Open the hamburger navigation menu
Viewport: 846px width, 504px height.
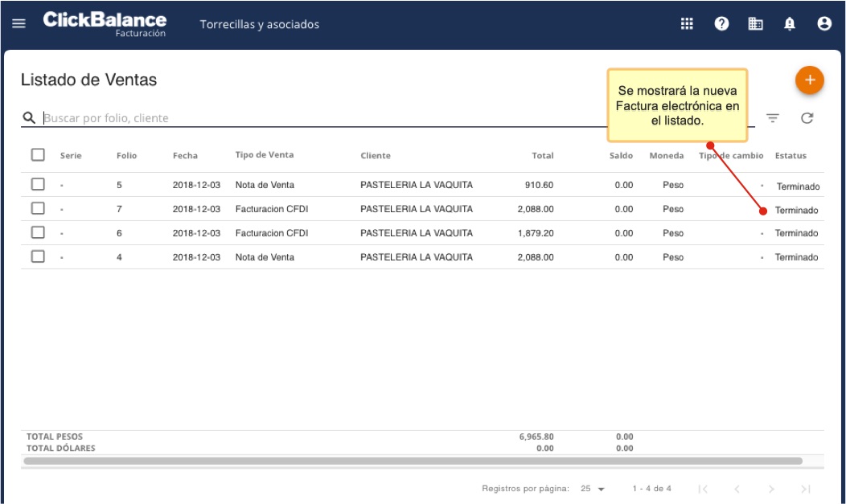[x=18, y=23]
